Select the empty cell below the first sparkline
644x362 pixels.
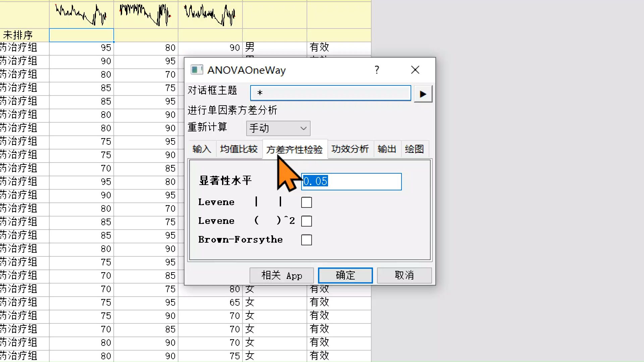point(81,35)
